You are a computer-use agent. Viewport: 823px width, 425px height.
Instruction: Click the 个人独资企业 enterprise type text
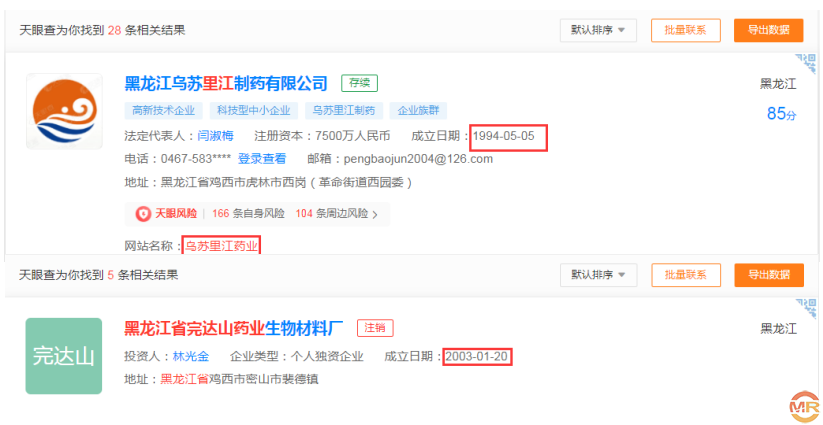pyautogui.click(x=326, y=357)
